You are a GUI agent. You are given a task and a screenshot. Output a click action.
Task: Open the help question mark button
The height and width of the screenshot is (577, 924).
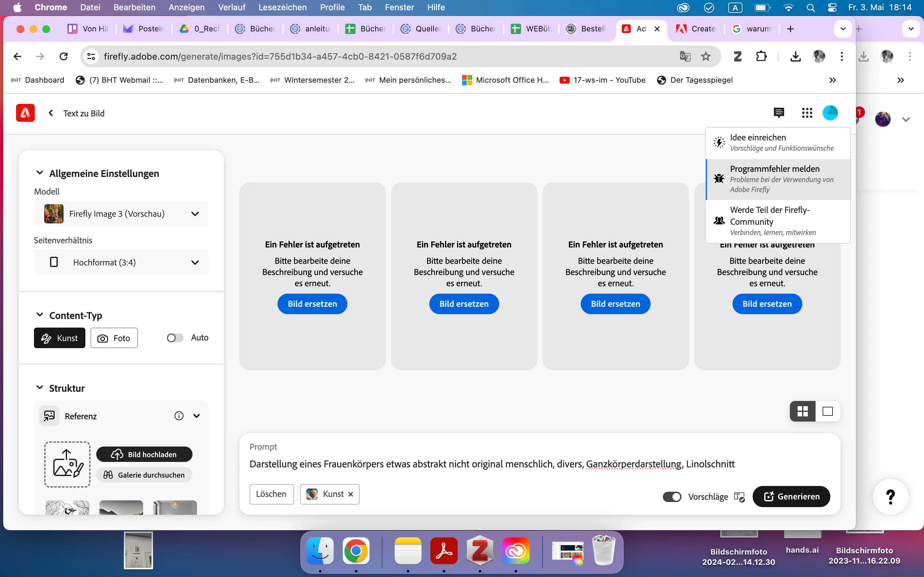[x=890, y=497]
